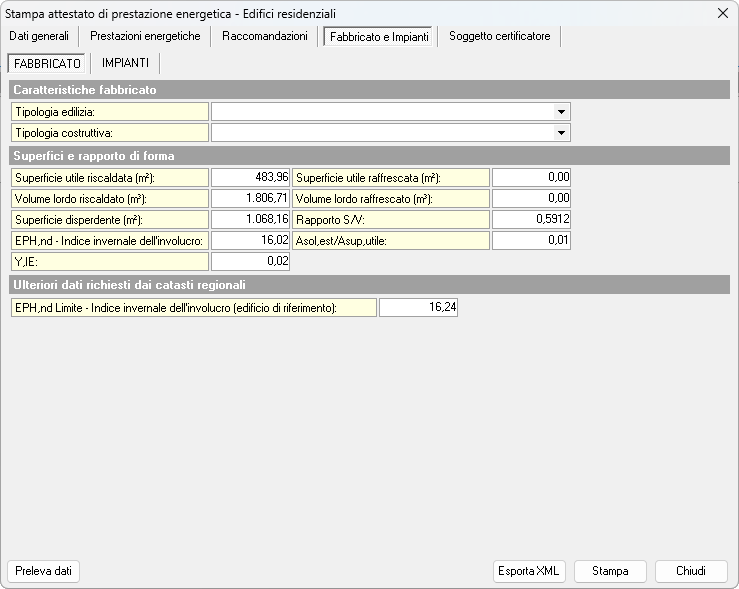Edit the Superficie utile riscaldata field

coord(250,178)
